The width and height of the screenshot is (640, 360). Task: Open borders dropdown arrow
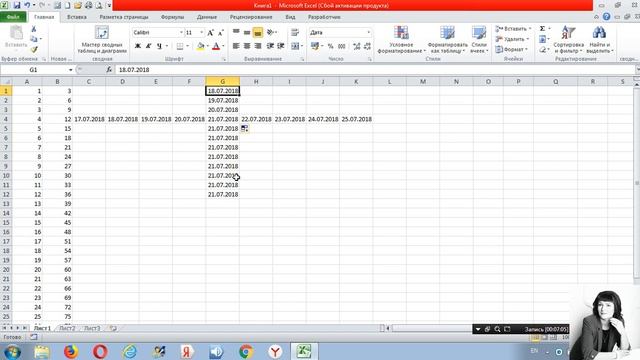click(187, 46)
